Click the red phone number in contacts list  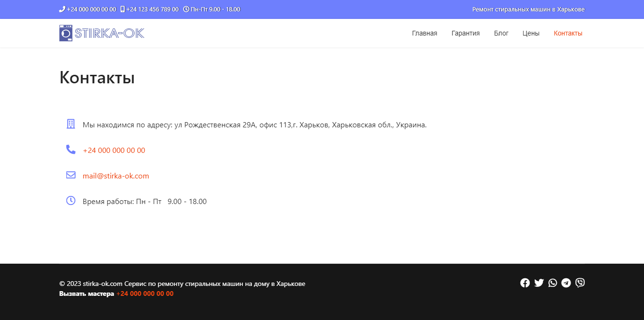pos(114,151)
